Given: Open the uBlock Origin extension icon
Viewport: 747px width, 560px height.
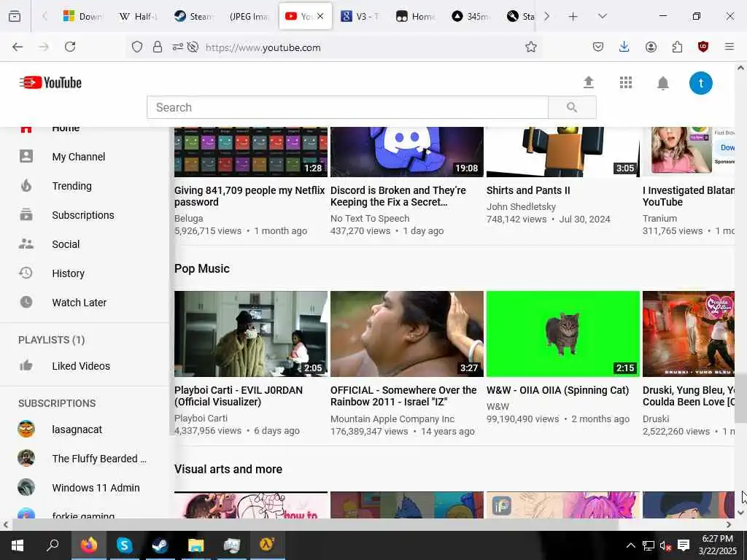Looking at the screenshot, I should coord(703,47).
